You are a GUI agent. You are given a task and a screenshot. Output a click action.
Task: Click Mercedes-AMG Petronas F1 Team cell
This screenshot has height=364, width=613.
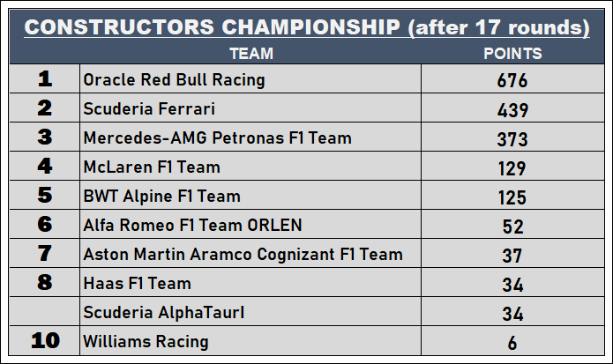[x=217, y=138]
